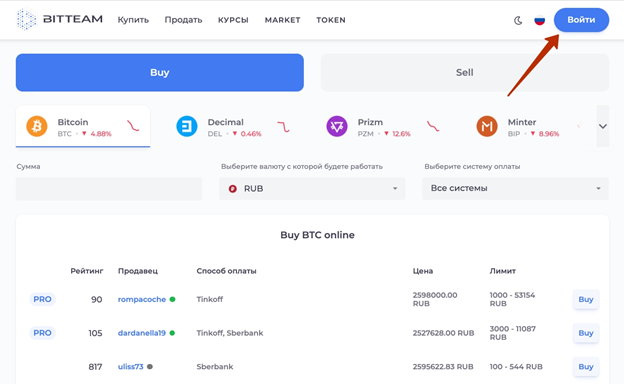624x384 pixels.
Task: Click the Войти login button
Action: 581,20
